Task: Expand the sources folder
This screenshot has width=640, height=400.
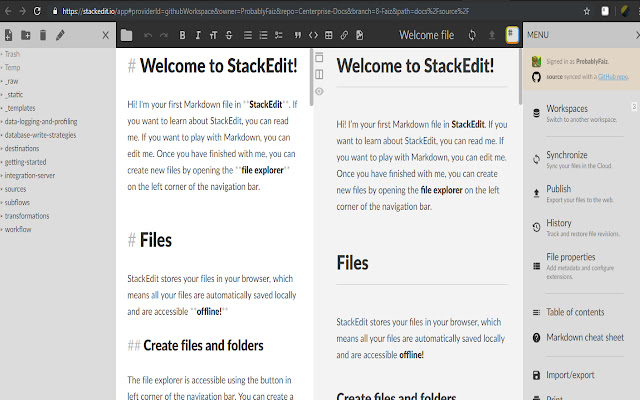Action: pos(16,189)
